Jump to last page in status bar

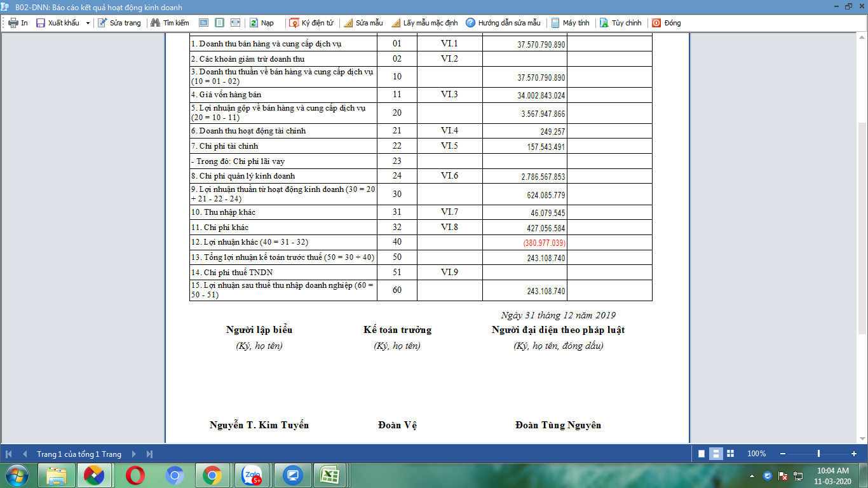(150, 454)
